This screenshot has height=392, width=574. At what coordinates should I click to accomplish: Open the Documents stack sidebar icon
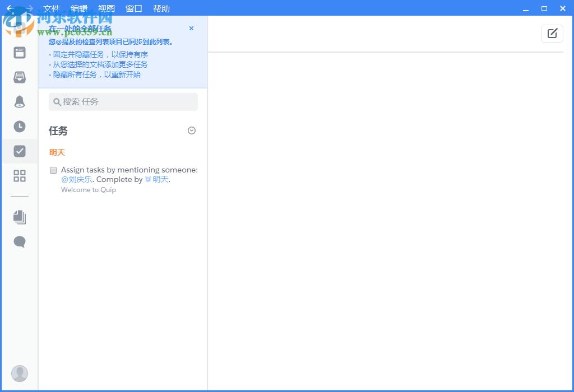point(20,217)
